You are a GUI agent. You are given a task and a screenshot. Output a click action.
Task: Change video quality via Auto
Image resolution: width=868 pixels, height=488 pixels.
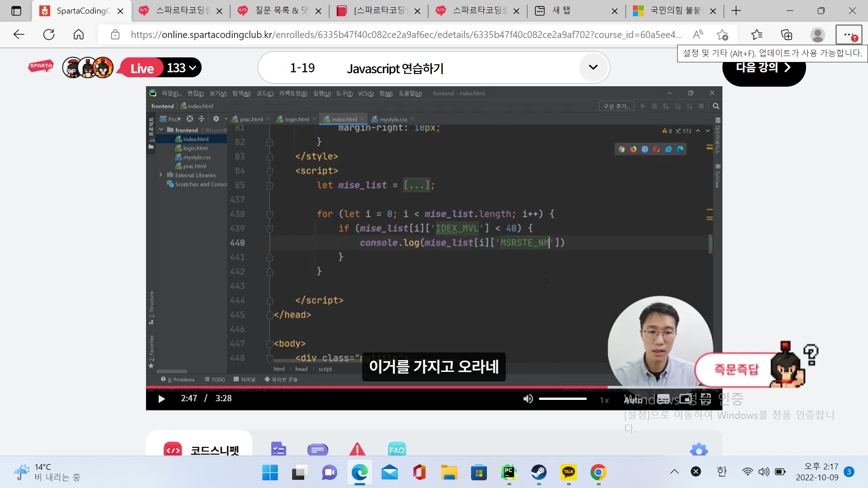(633, 400)
